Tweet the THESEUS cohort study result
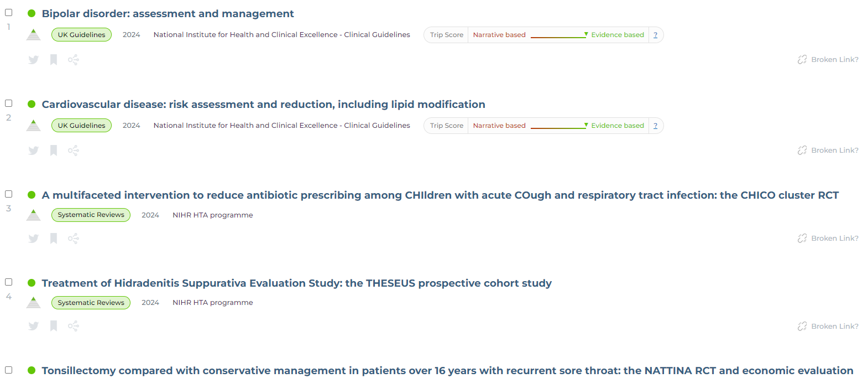This screenshot has height=378, width=868. 33,326
